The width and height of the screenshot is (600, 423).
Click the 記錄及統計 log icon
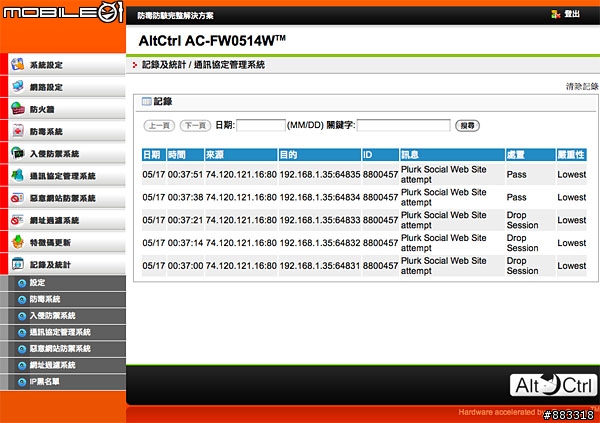(18, 265)
